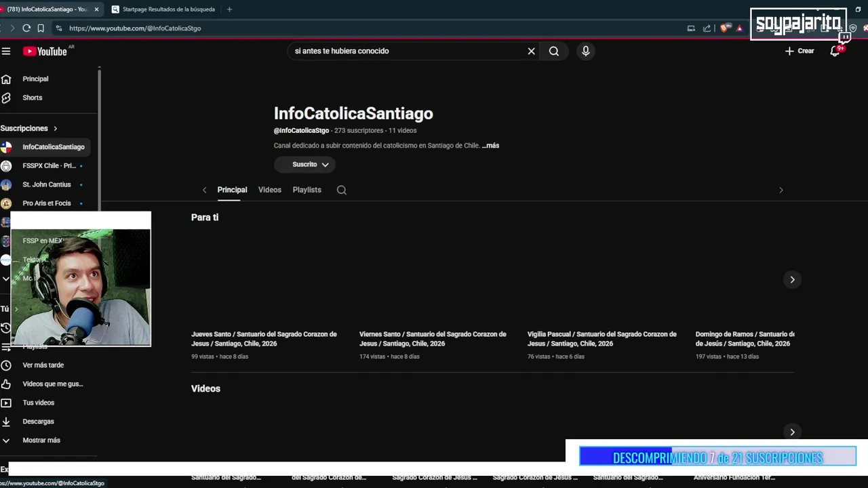Open Brave Shields lion icon
The width and height of the screenshot is (868, 488).
(725, 28)
